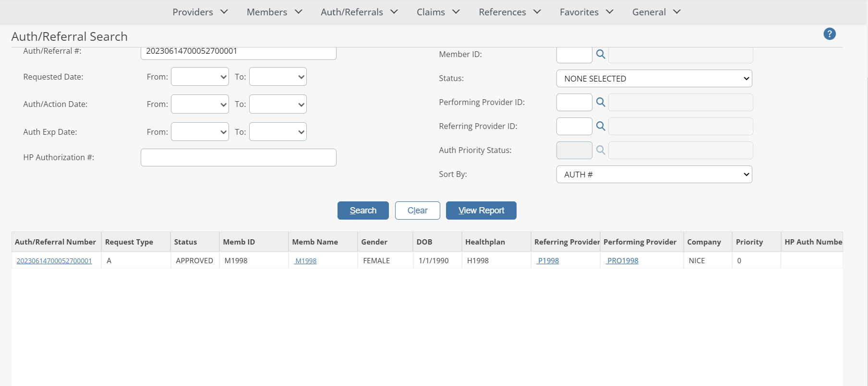Open the Sort By dropdown
Screen dimensions: 868x386
pyautogui.click(x=654, y=175)
